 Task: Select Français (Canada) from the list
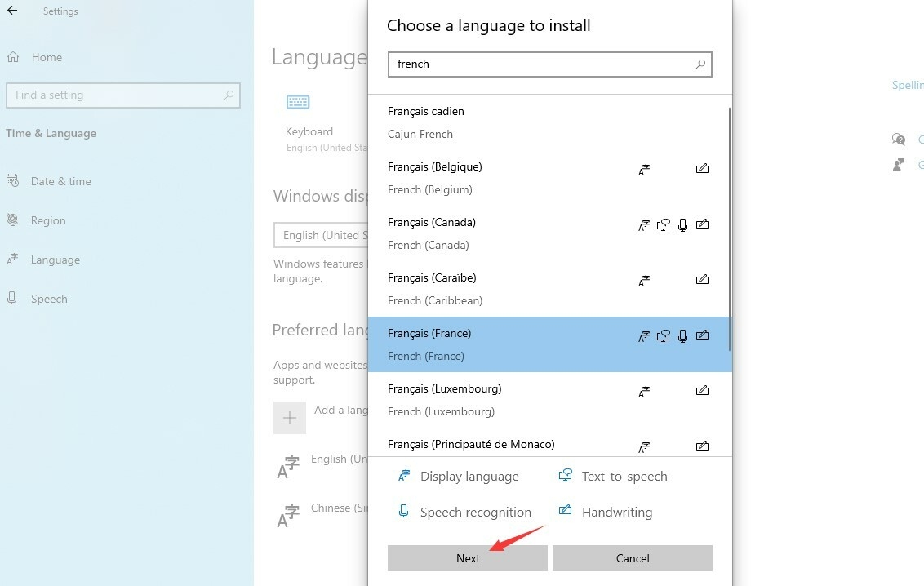(x=506, y=233)
